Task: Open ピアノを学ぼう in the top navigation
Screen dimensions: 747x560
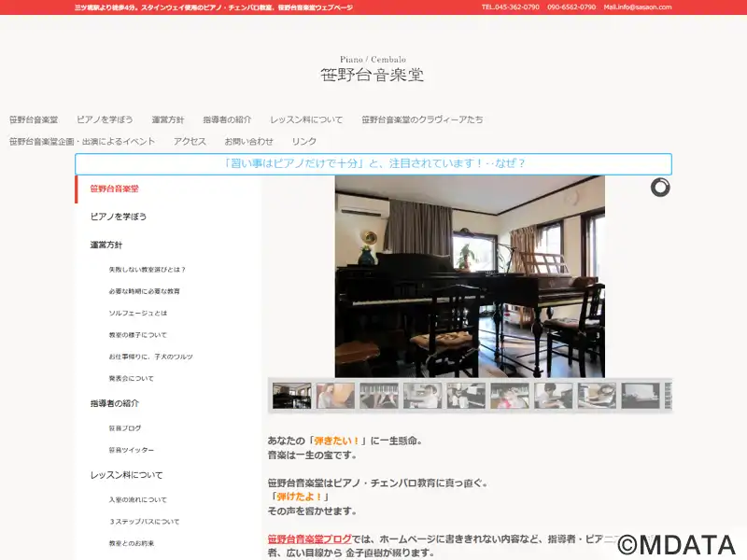Action: 105,119
